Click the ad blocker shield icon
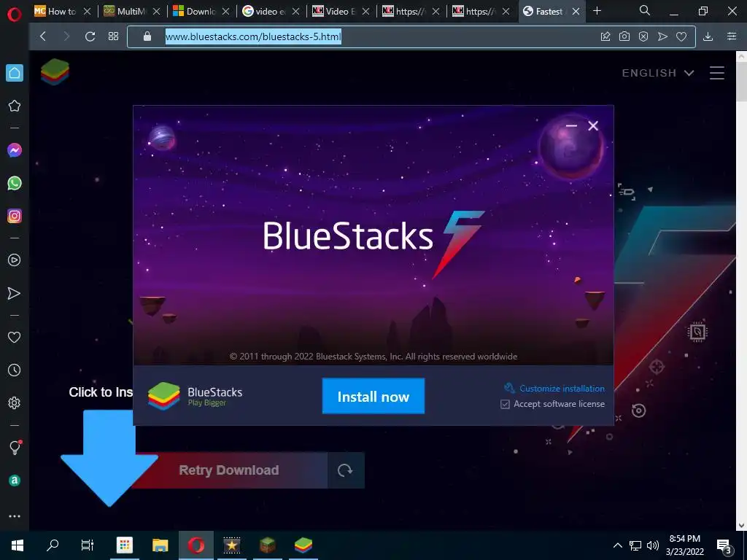This screenshot has width=747, height=560. pos(643,36)
